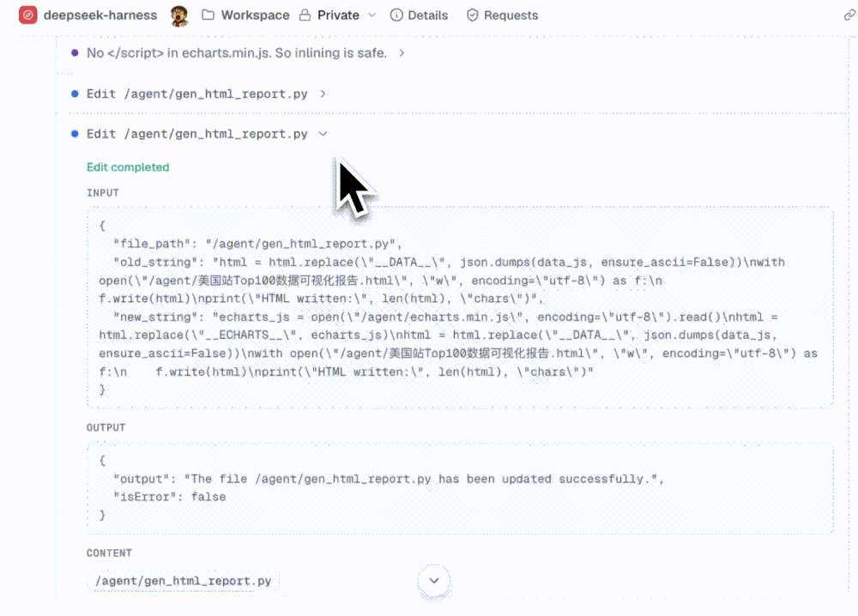Open the Workspace breadcrumb
Screen dimensions: 858x616
click(x=255, y=15)
